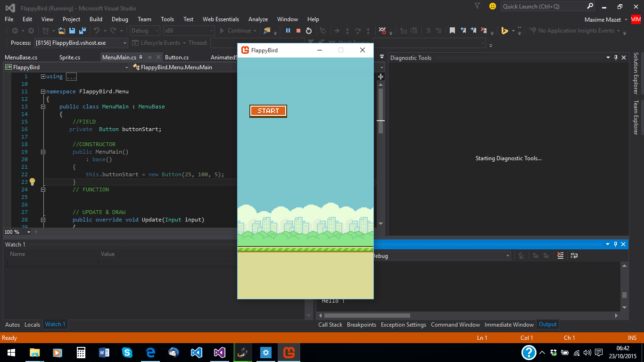Stop debugging using the red square icon
Image resolution: width=644 pixels, height=362 pixels.
pos(299,30)
